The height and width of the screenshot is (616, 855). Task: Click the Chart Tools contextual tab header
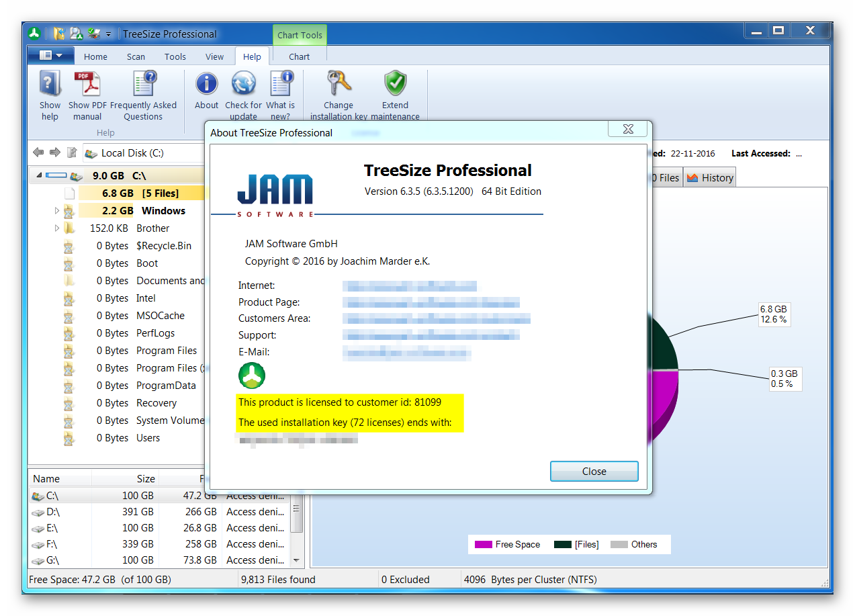pyautogui.click(x=300, y=35)
